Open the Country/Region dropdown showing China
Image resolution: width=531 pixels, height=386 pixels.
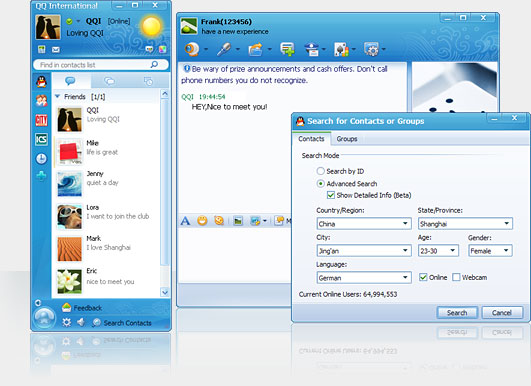pos(364,223)
